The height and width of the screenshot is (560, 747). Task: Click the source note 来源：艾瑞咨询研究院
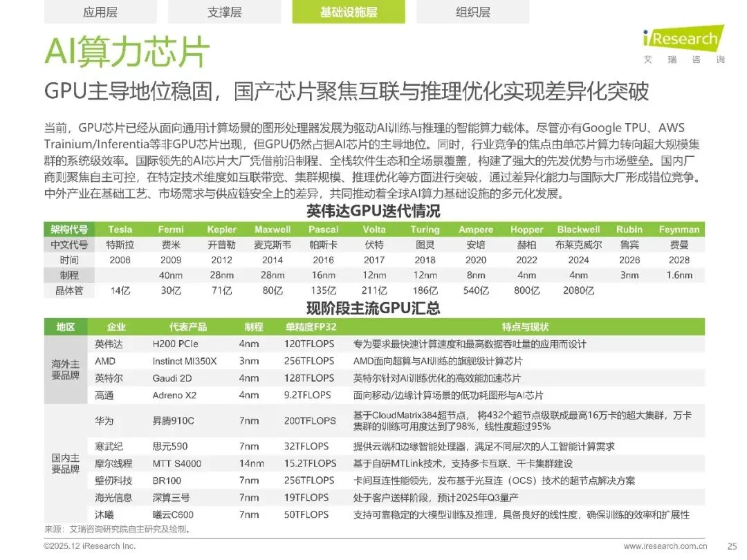pos(118,529)
